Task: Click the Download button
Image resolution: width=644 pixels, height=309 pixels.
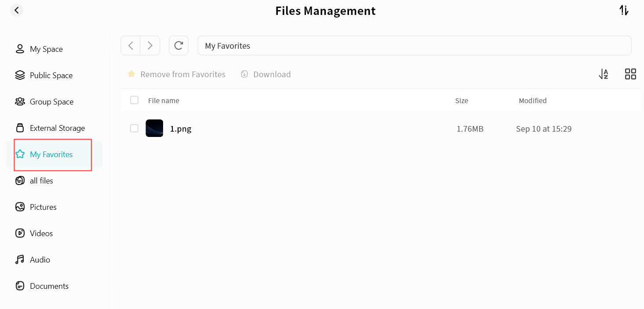Action: pyautogui.click(x=266, y=75)
